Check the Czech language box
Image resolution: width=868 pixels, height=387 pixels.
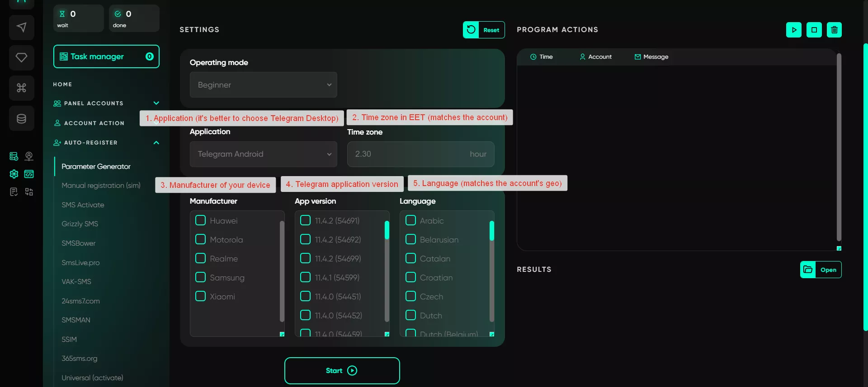pos(410,296)
